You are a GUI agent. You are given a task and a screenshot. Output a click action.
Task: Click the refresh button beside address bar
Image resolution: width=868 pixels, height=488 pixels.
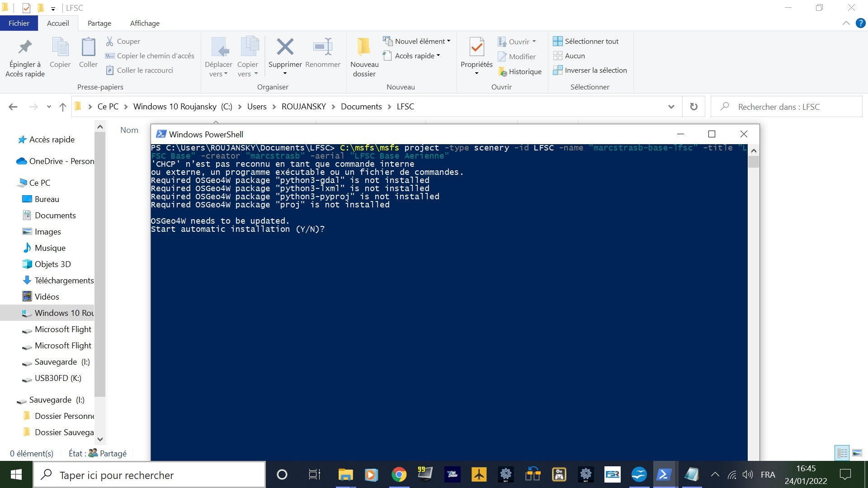point(693,107)
